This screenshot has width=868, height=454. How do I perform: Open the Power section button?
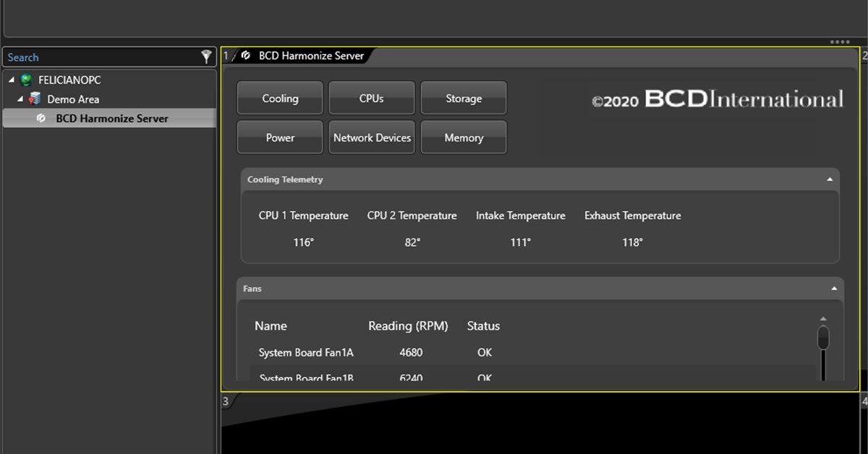(280, 137)
